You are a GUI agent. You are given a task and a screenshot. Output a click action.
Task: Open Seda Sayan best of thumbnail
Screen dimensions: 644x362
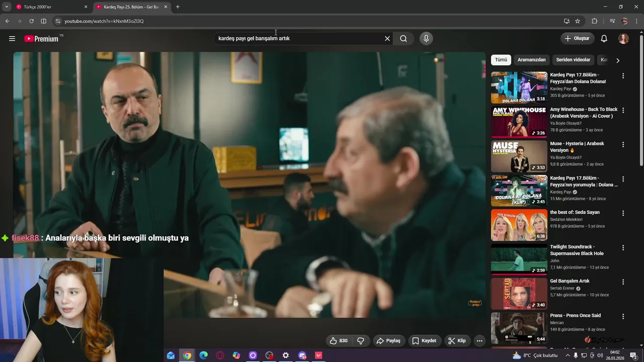pos(519,225)
